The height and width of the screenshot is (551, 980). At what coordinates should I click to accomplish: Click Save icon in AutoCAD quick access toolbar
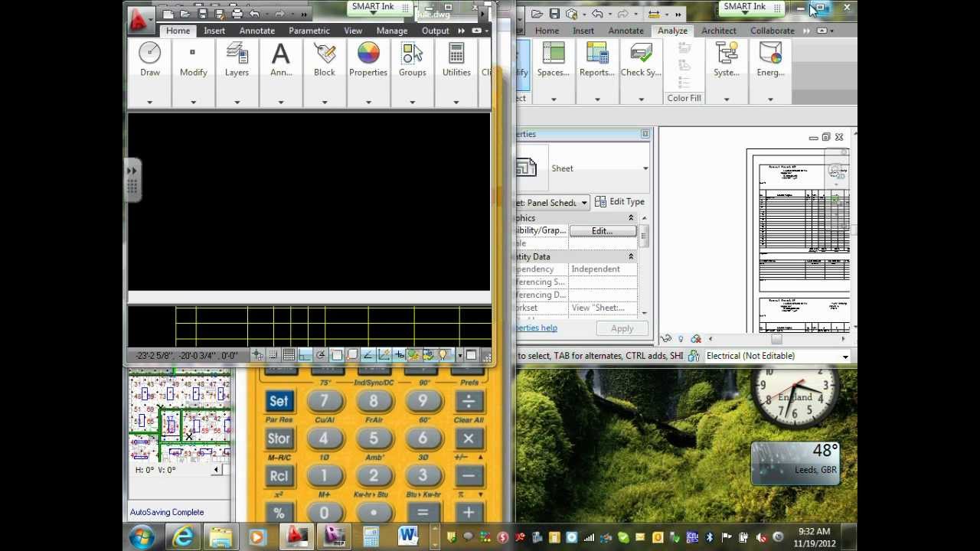(x=202, y=14)
